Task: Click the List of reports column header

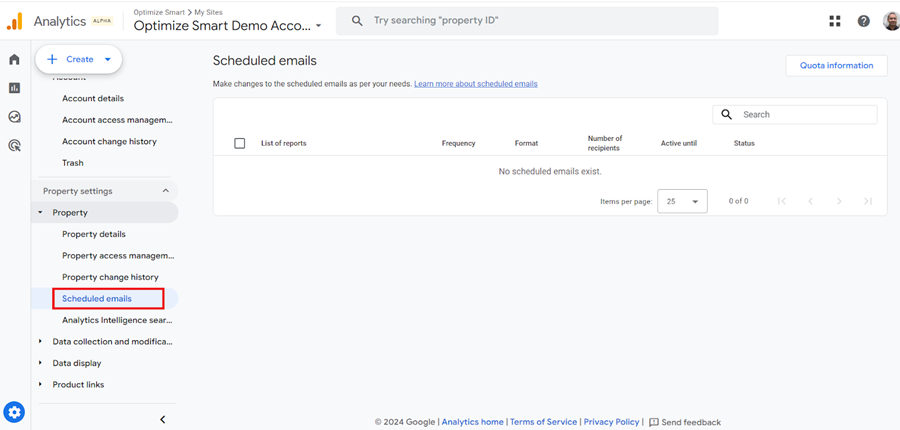Action: point(284,144)
